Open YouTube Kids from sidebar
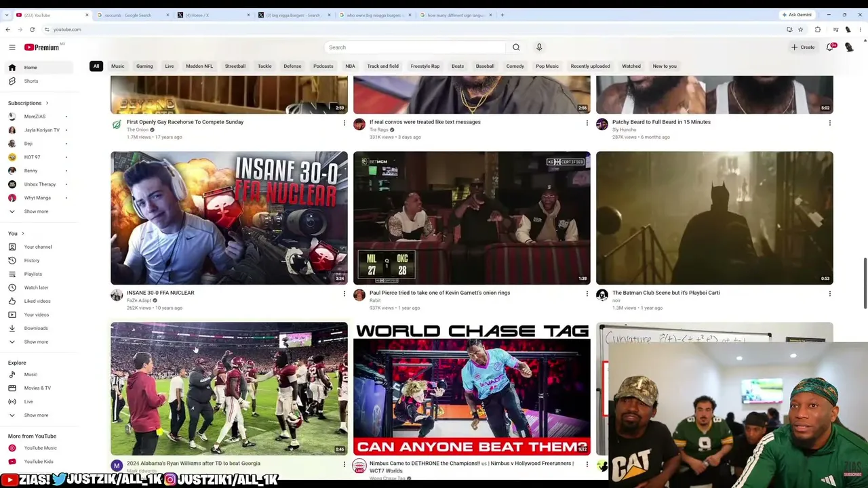This screenshot has width=868, height=488. pyautogui.click(x=39, y=462)
